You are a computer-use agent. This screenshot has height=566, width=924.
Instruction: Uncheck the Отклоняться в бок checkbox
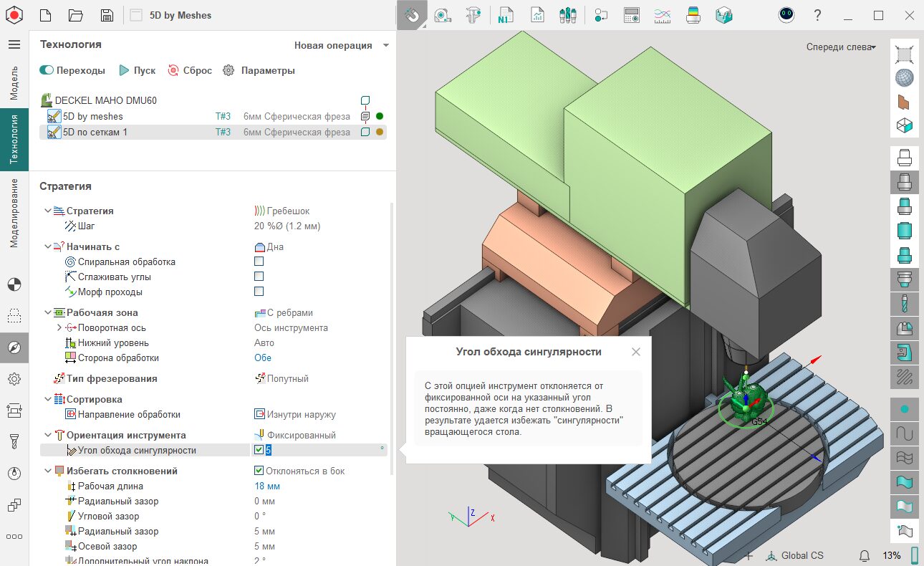(259, 471)
